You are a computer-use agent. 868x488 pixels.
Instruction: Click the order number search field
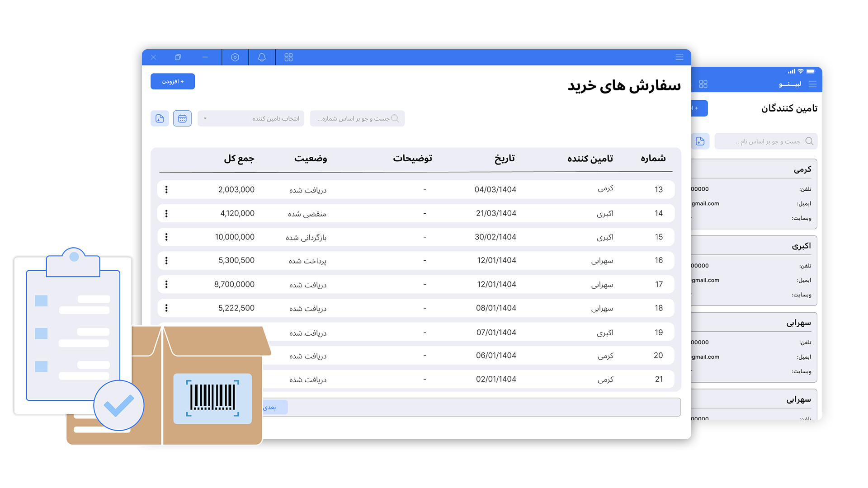point(357,118)
